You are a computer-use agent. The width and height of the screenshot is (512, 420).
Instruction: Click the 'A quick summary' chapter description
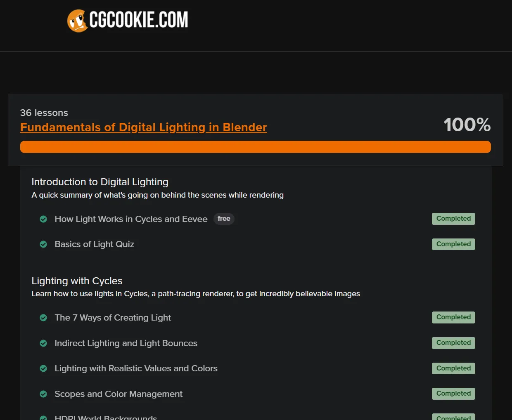158,195
